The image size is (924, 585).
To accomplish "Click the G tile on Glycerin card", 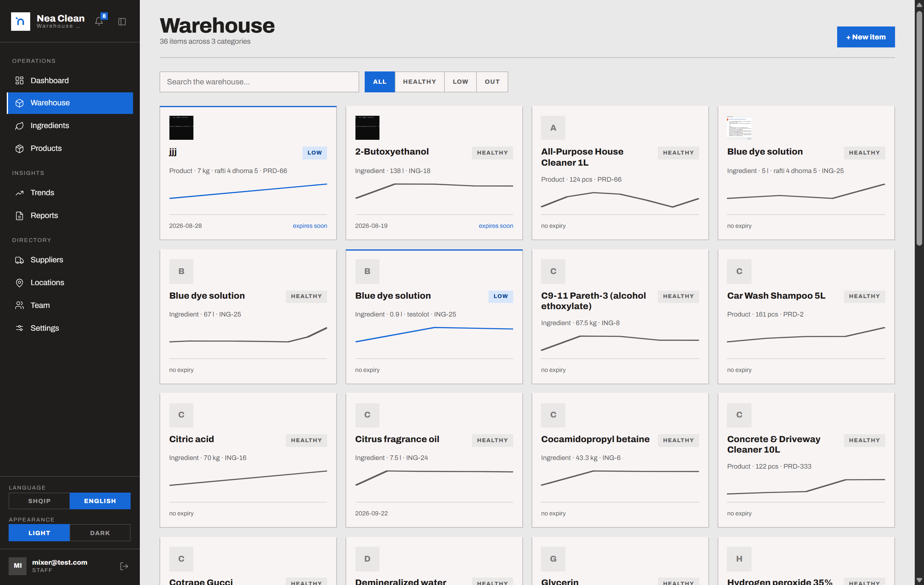I will click(x=553, y=559).
